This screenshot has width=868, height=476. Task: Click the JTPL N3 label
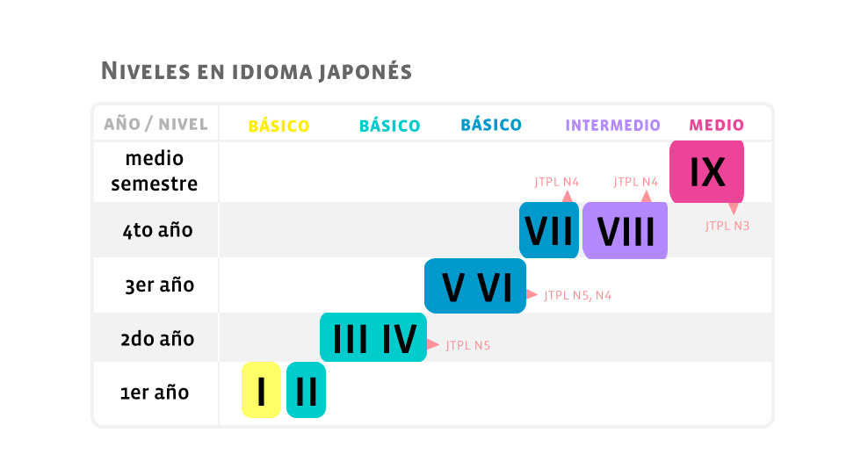(x=727, y=226)
